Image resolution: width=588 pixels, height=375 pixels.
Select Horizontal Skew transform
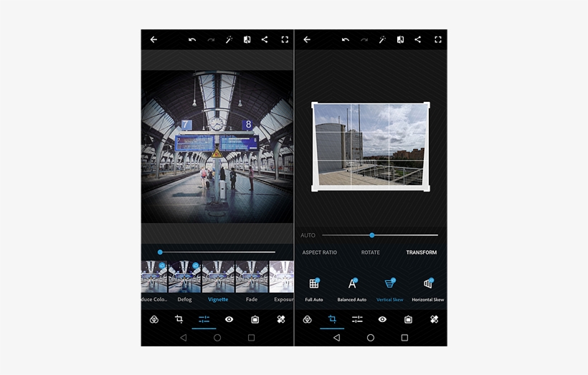(x=428, y=290)
